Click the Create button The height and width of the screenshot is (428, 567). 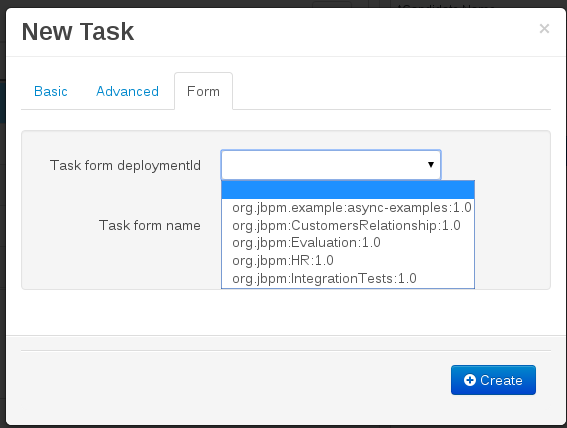pyautogui.click(x=493, y=380)
